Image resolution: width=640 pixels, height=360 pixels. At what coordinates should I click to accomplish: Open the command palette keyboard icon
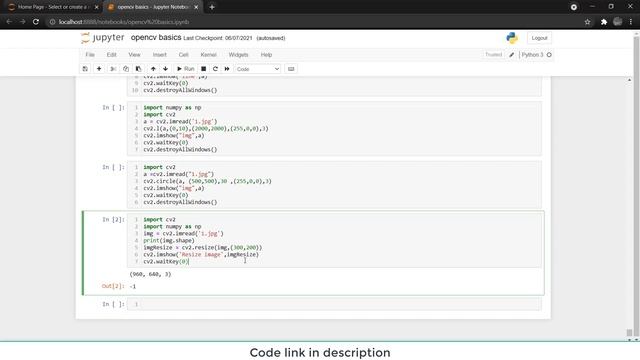tap(291, 69)
